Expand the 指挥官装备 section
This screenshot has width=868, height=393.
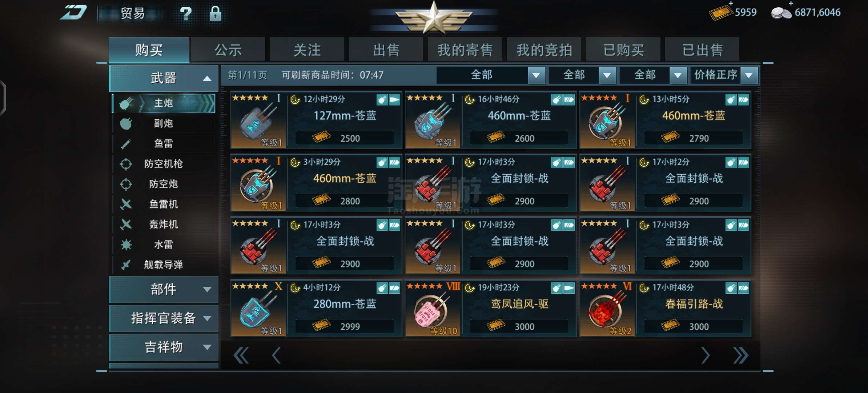[164, 318]
